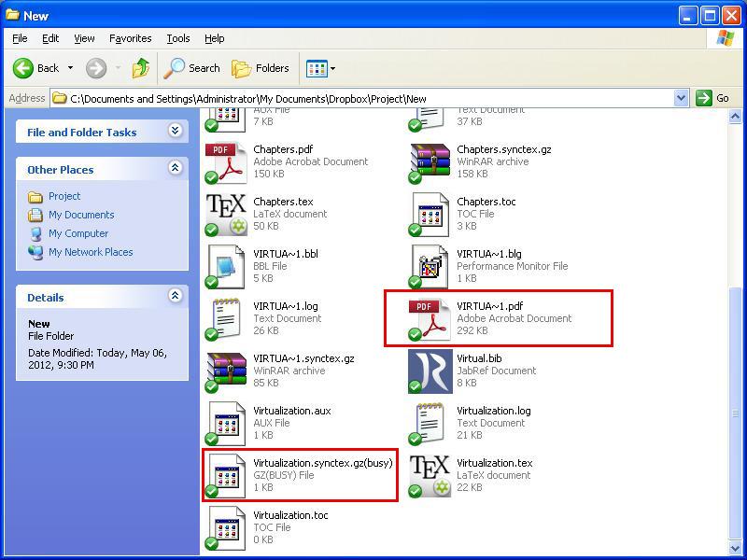Viewport: 747px width, 560px height.
Task: Select the Virtualization.aux file icon
Action: pos(226,424)
